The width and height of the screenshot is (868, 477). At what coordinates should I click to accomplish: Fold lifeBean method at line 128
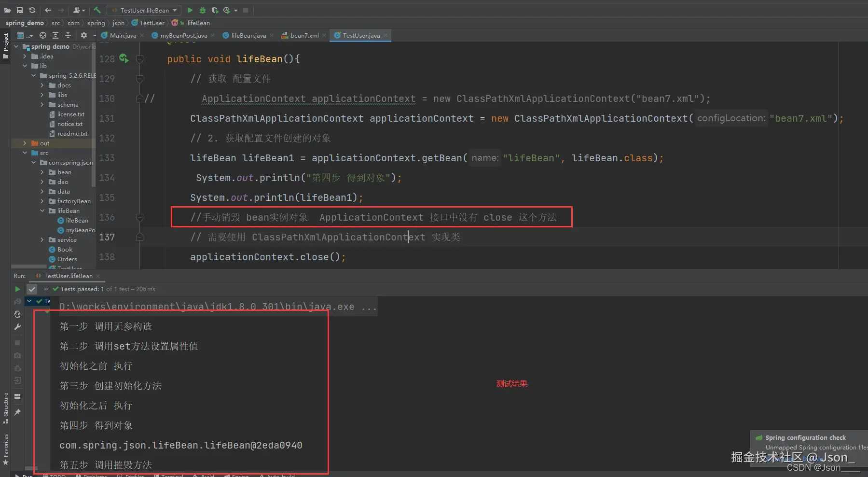(x=139, y=59)
